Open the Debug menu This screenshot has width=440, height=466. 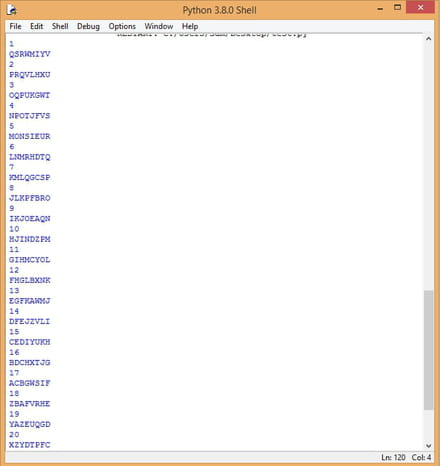[88, 26]
